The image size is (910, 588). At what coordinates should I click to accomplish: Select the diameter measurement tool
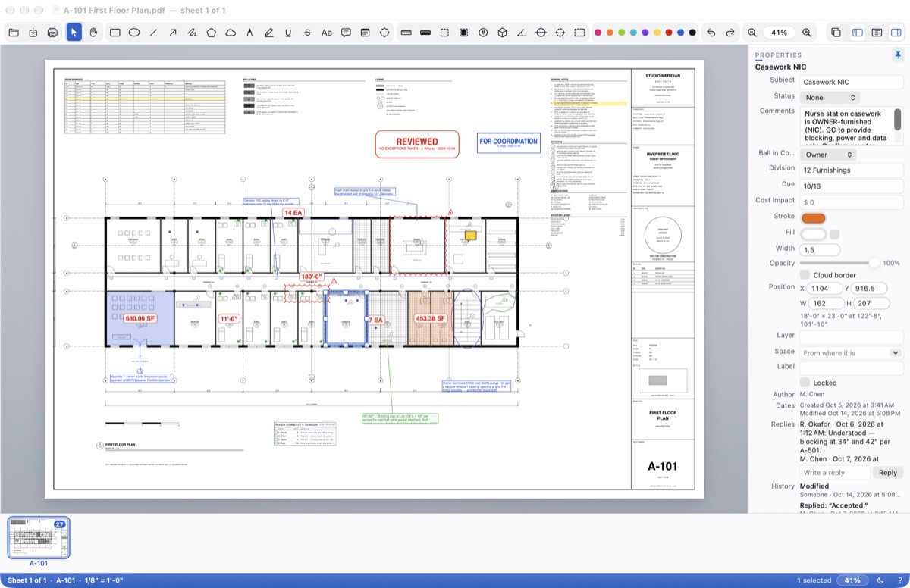541,33
